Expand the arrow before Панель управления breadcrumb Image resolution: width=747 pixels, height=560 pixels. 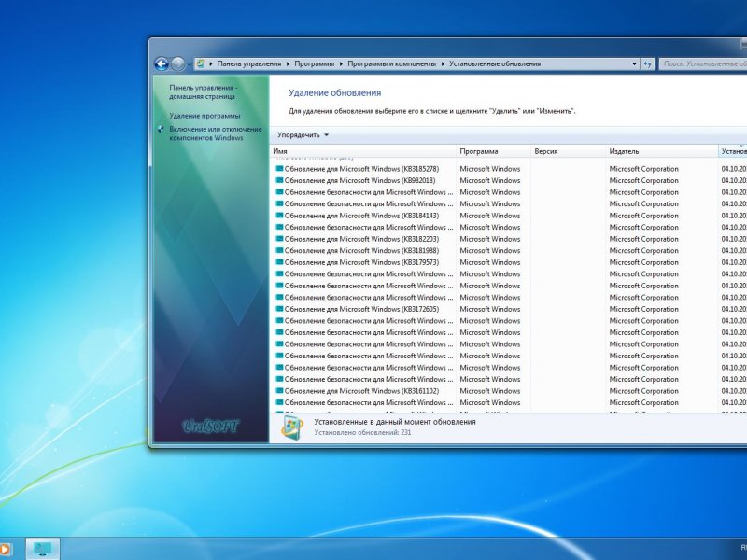211,63
